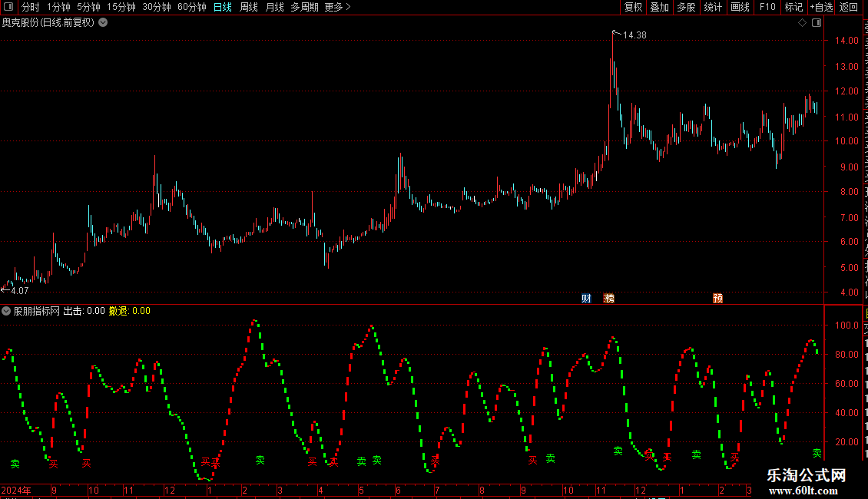This screenshot has height=499, width=868.
Task: Open 多股 multi-stock view
Action: click(687, 7)
